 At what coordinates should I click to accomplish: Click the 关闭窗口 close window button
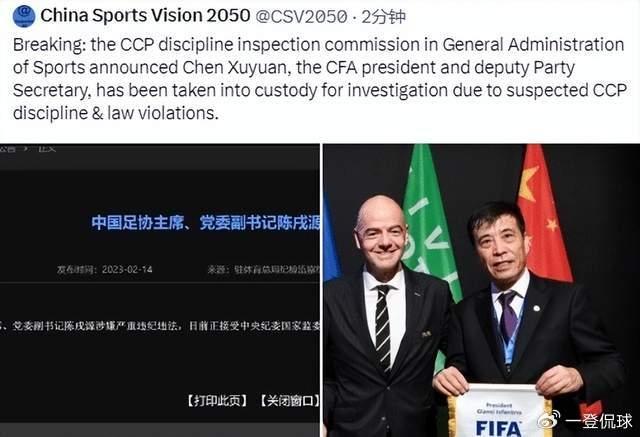(x=290, y=401)
